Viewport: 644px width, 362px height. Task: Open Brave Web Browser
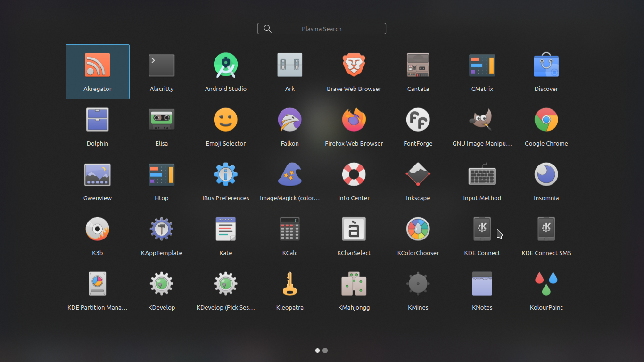[354, 72]
